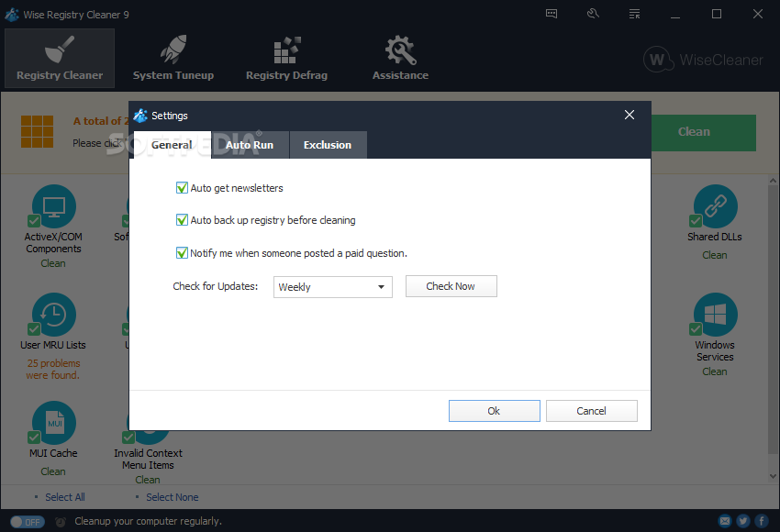The image size is (780, 532).
Task: Toggle User MRU Lists checkbox
Action: pyautogui.click(x=34, y=329)
